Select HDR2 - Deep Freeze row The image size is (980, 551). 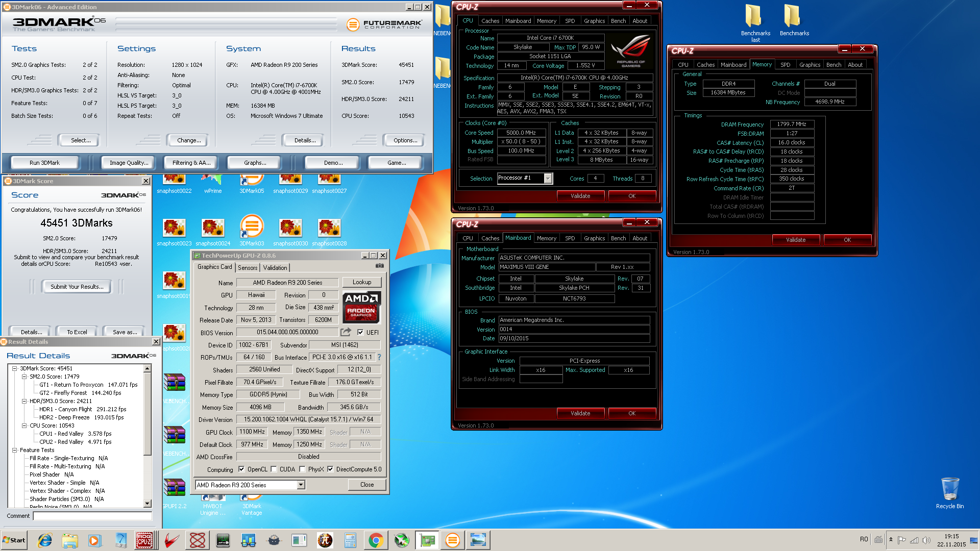81,417
